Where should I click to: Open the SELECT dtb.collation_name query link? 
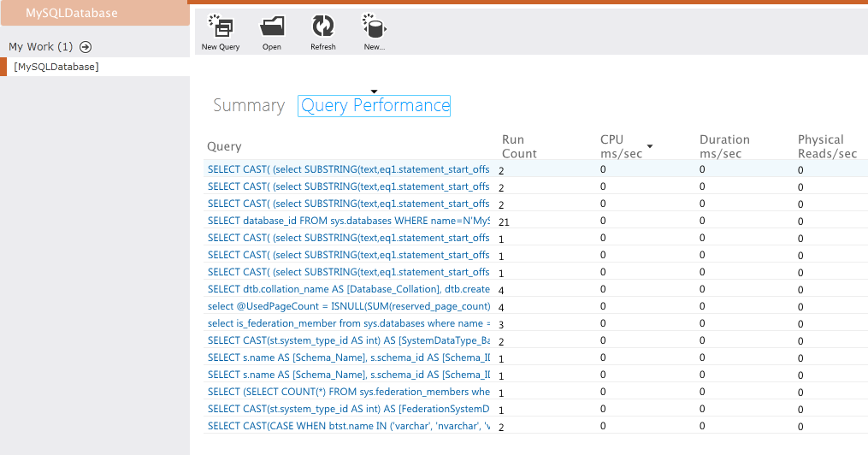pos(348,289)
